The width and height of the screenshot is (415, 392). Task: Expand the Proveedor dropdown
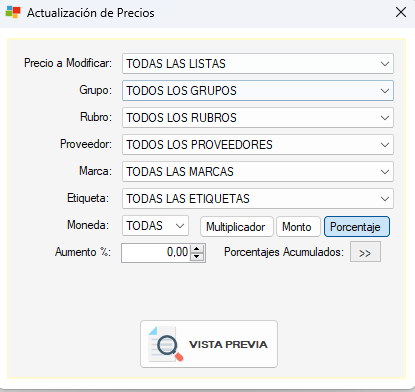pyautogui.click(x=385, y=145)
